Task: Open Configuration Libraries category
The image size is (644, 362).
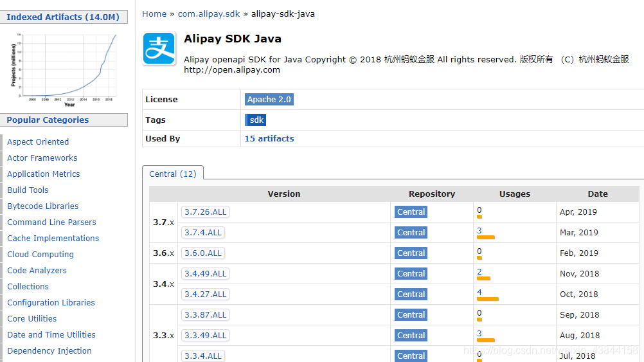Action: click(51, 302)
